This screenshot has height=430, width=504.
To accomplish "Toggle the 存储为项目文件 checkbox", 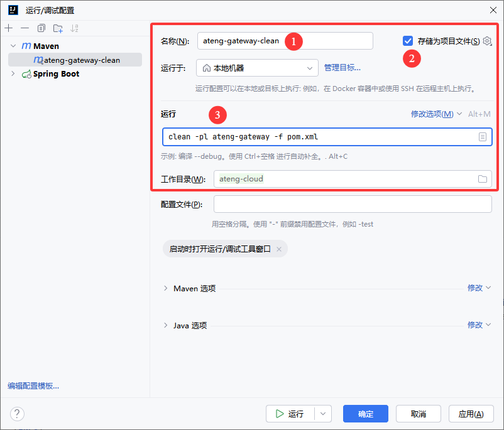I will (408, 41).
